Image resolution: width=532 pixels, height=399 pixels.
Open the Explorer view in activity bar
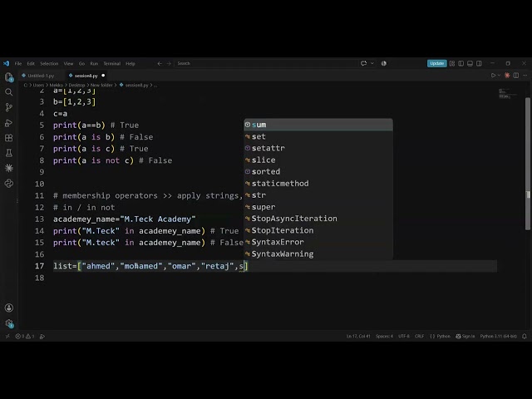(9, 77)
